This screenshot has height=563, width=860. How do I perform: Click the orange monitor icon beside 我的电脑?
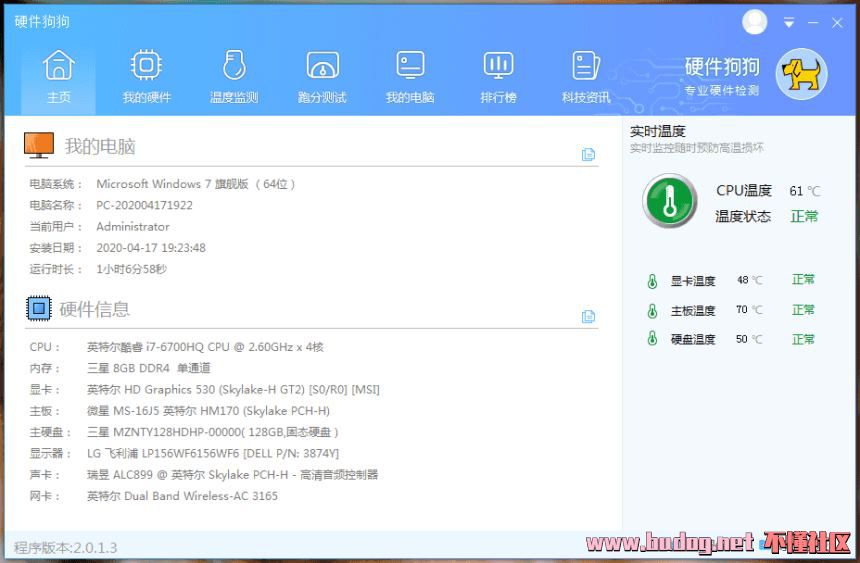click(39, 146)
